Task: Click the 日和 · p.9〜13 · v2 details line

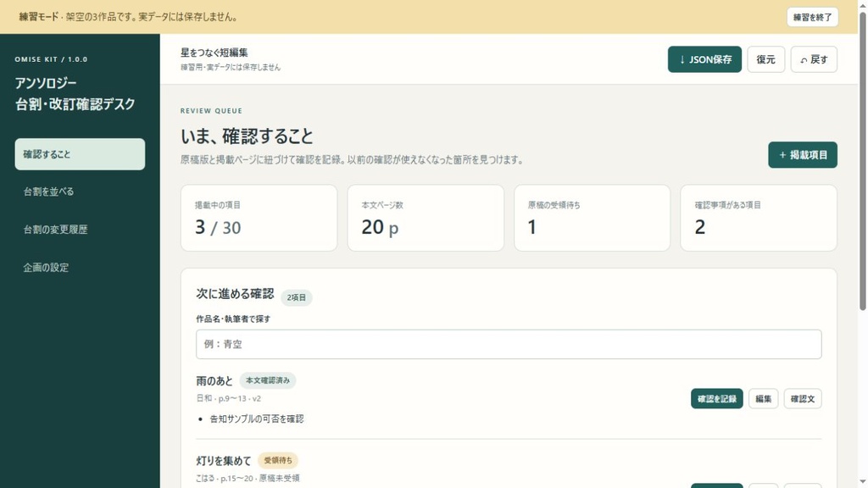Action: pos(228,398)
